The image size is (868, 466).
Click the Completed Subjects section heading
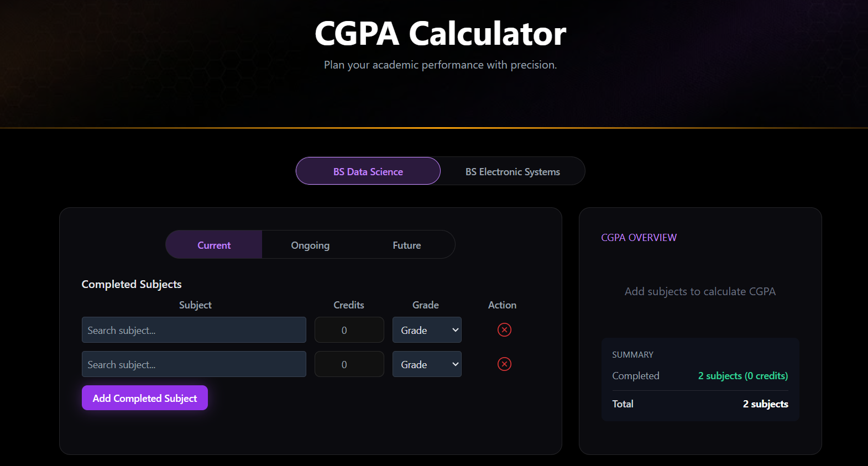pos(132,284)
